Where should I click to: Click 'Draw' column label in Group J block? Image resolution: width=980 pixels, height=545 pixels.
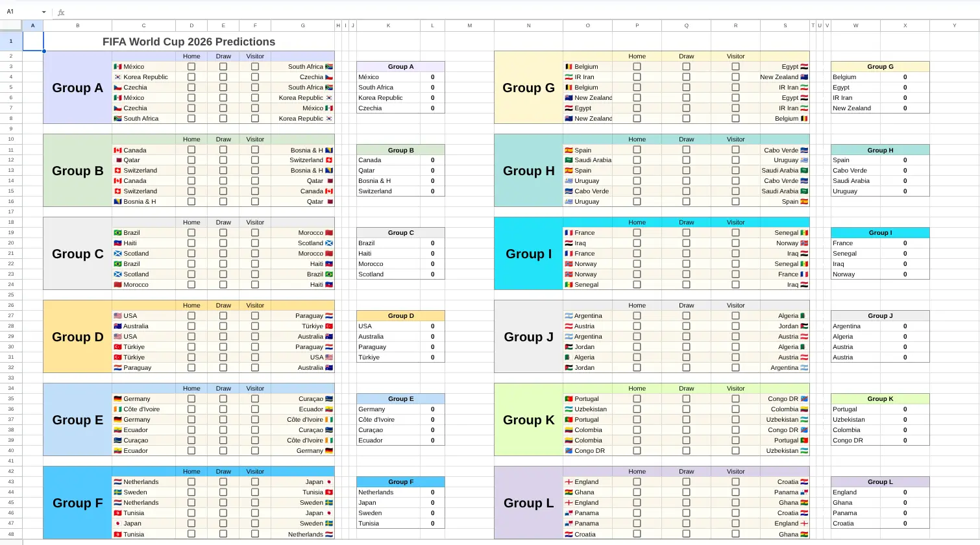coord(687,306)
